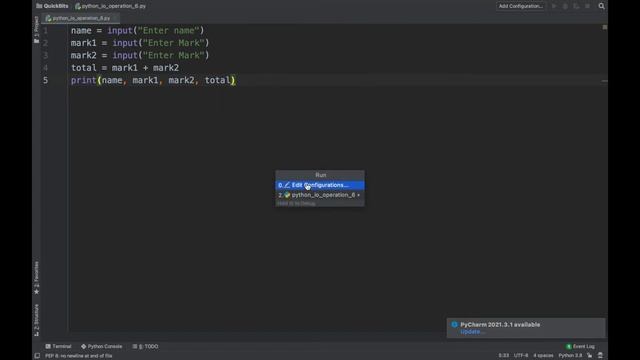Viewport: 640px width, 360px height.
Task: Click the inspection status indicator atop editor scrollbar
Action: point(604,27)
